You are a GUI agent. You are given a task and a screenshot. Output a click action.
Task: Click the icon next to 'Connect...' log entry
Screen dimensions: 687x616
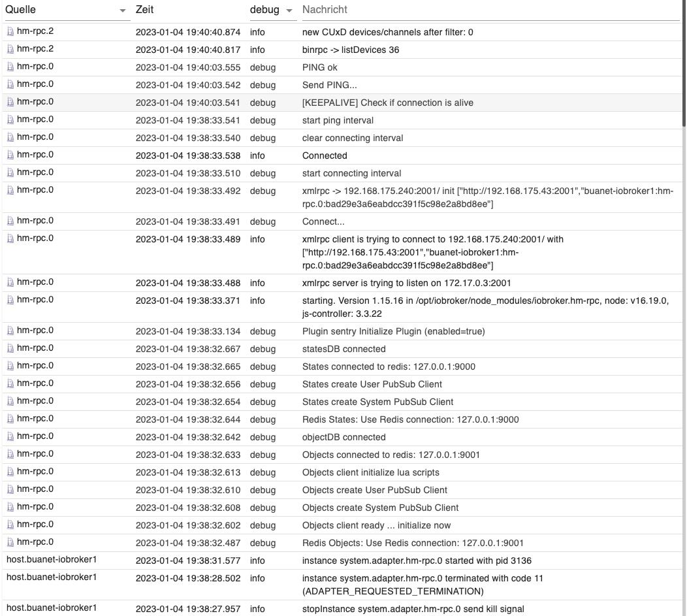(10, 221)
